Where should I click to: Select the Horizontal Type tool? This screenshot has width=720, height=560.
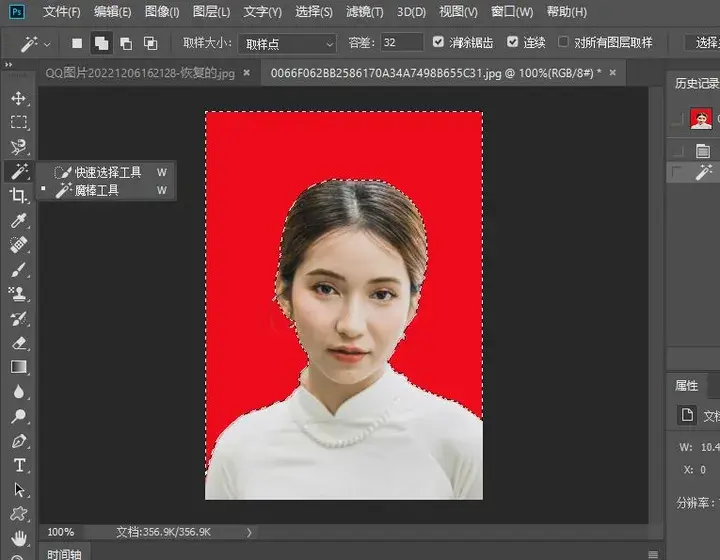pyautogui.click(x=18, y=465)
